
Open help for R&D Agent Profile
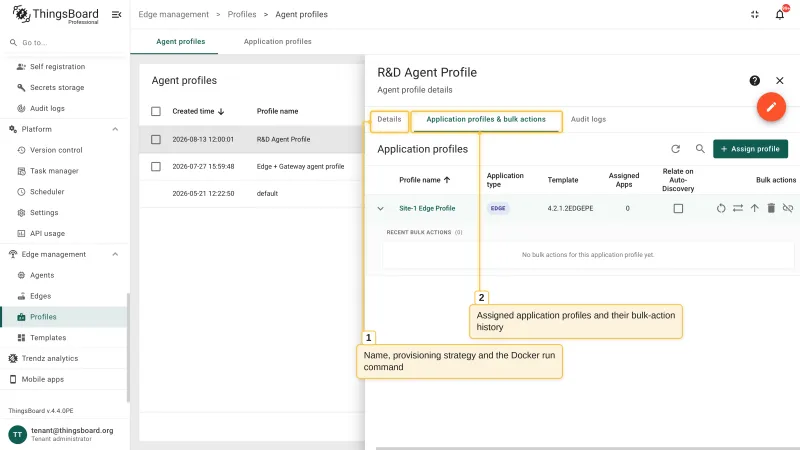tap(755, 81)
